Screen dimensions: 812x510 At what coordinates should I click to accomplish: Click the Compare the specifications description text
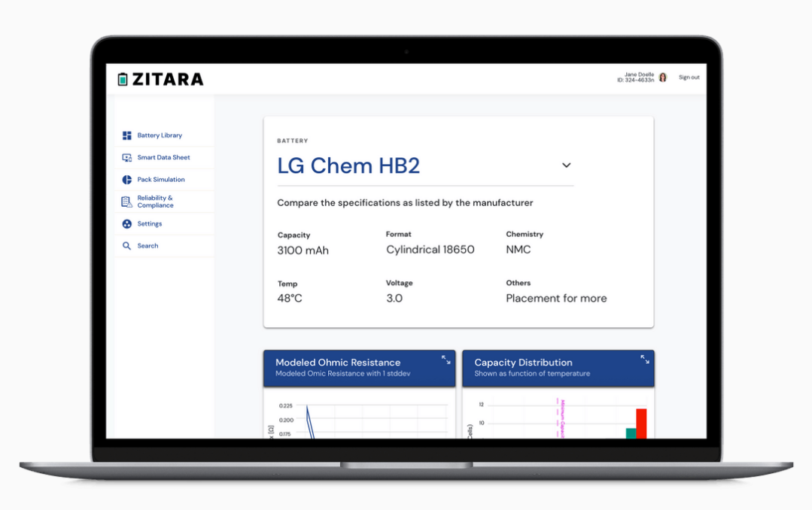[405, 203]
